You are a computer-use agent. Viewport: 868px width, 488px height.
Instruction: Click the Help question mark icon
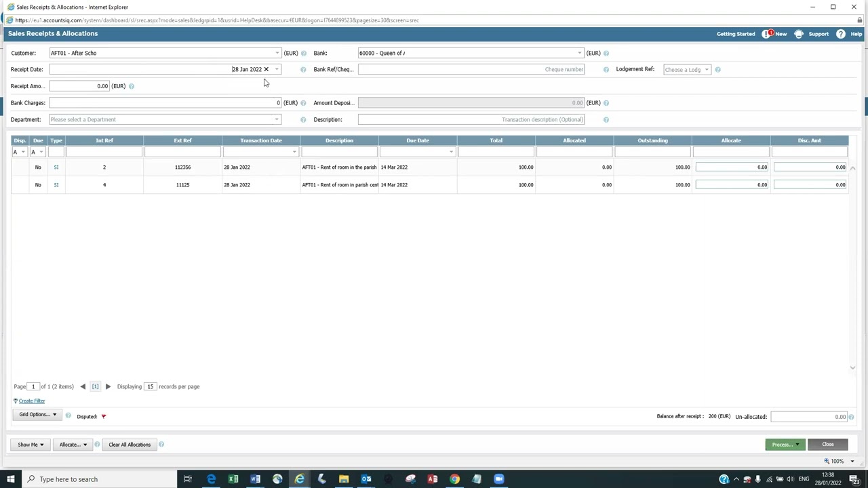(x=841, y=34)
